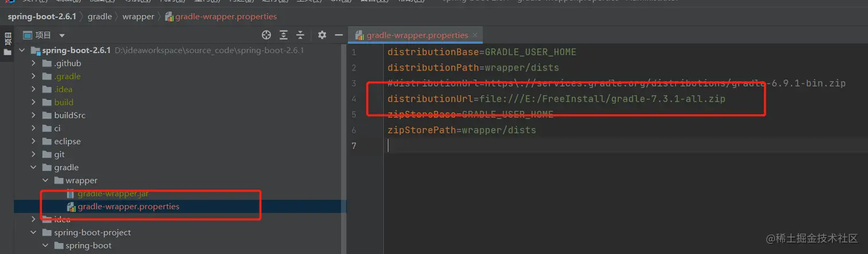Screen dimensions: 868x254
Task: Select the eclipse folder in the tree
Action: click(x=67, y=141)
